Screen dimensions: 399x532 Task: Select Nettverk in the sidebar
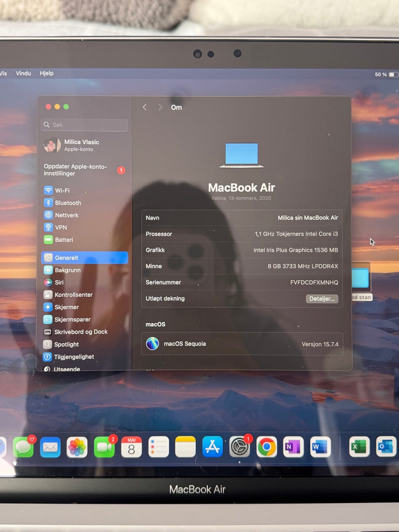[84, 215]
